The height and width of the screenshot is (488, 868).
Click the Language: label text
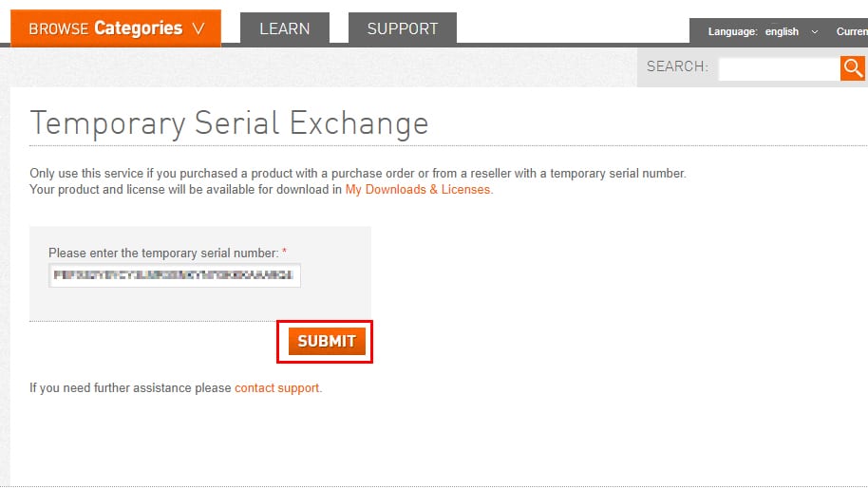[x=732, y=31]
